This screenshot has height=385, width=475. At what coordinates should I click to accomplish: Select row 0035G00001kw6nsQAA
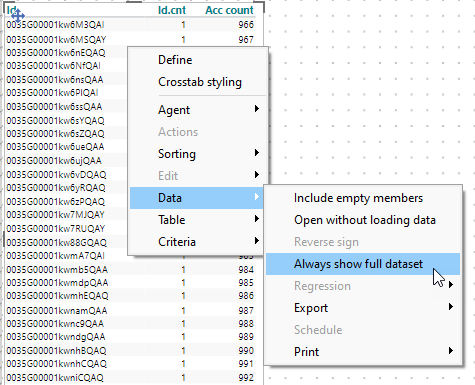click(55, 80)
